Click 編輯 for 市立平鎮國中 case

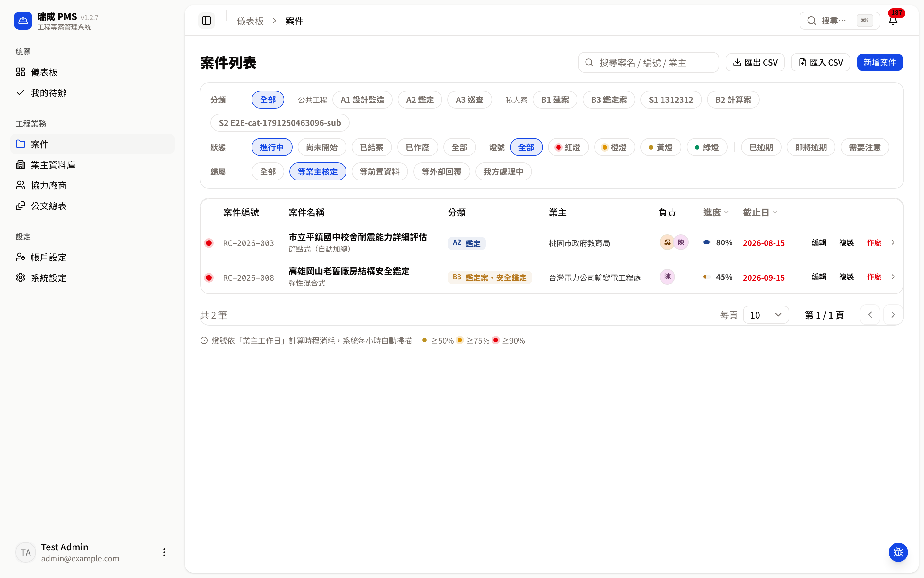click(x=819, y=242)
